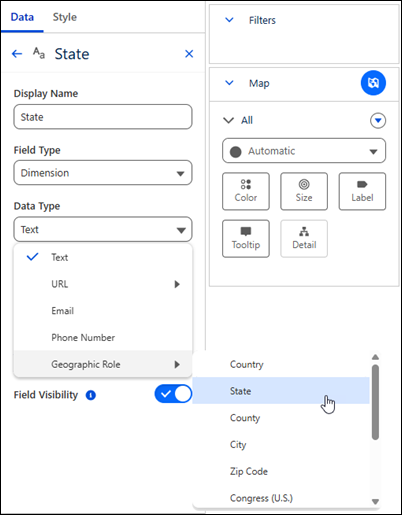The image size is (402, 515).
Task: Click the Detail marks card
Action: [x=304, y=239]
